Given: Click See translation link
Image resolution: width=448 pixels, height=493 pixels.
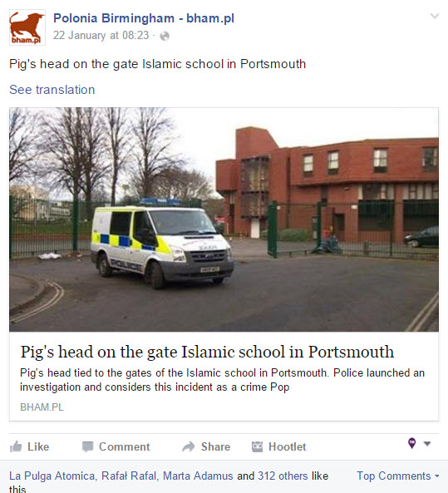Looking at the screenshot, I should point(52,90).
